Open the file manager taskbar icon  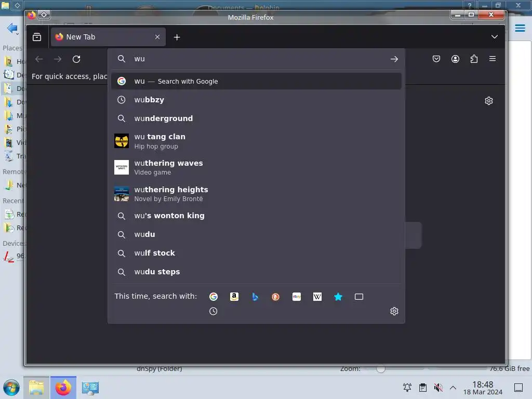36,388
